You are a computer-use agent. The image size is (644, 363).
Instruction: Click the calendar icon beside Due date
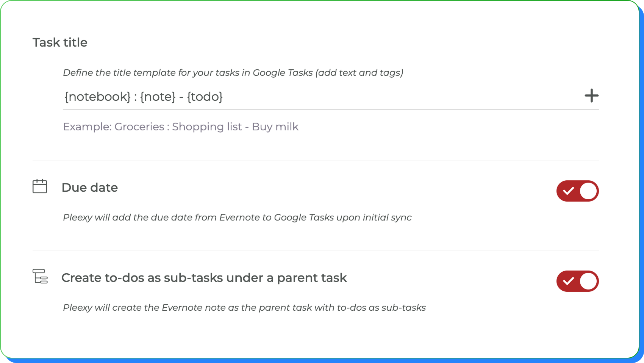click(x=40, y=186)
